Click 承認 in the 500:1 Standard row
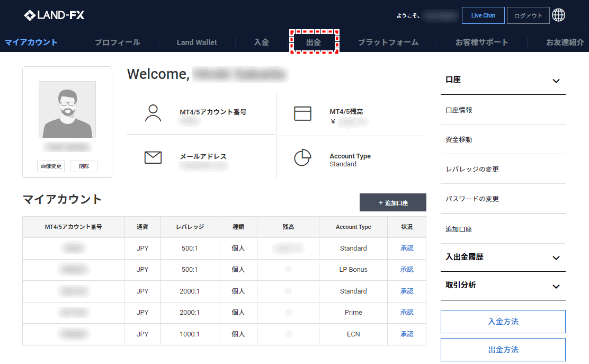The width and height of the screenshot is (589, 364). tap(407, 248)
